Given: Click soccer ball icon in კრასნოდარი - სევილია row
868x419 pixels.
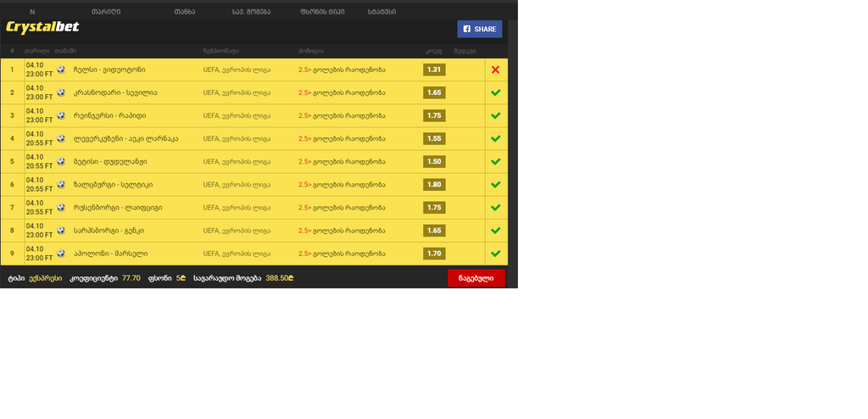Looking at the screenshot, I should tap(61, 92).
